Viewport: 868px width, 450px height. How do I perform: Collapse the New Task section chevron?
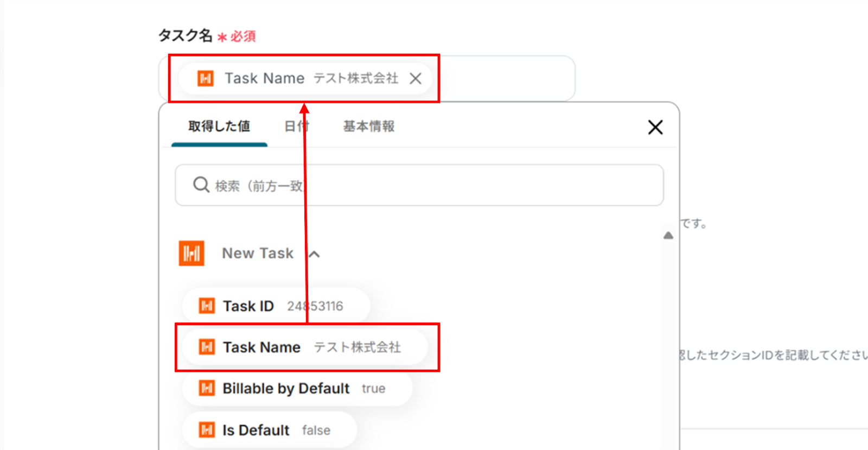tap(314, 254)
